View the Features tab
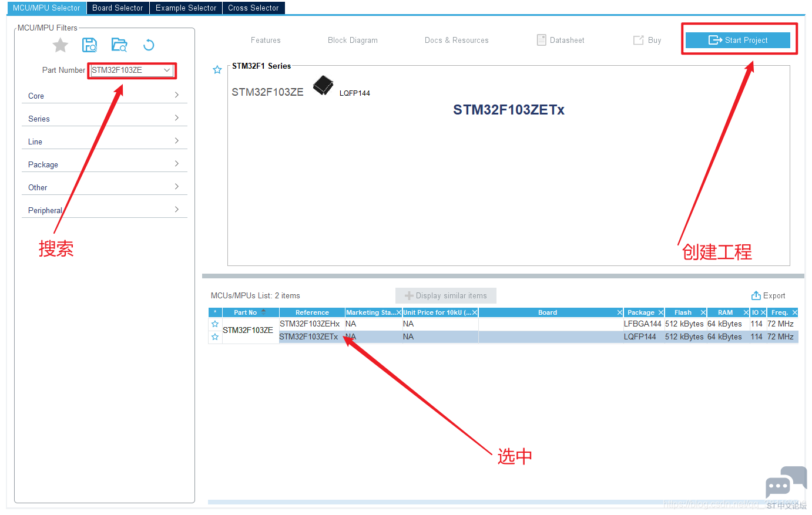812x515 pixels. click(266, 40)
